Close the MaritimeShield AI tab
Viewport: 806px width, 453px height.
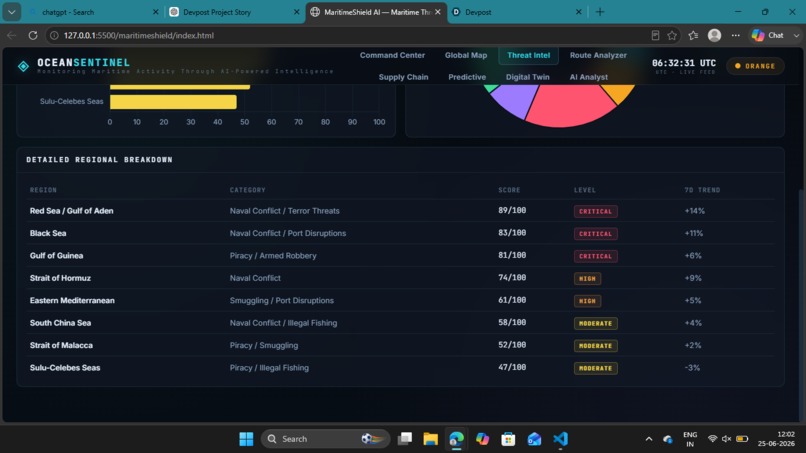pos(438,12)
